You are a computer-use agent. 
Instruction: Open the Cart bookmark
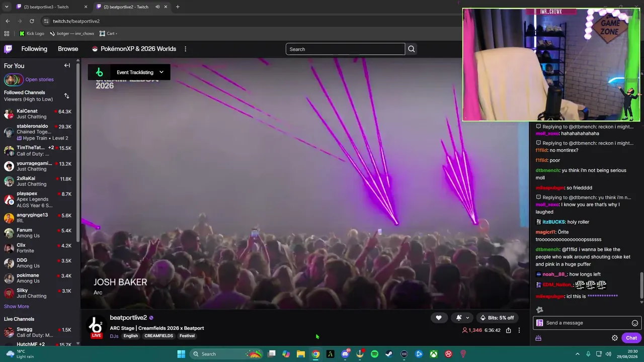[x=108, y=34]
